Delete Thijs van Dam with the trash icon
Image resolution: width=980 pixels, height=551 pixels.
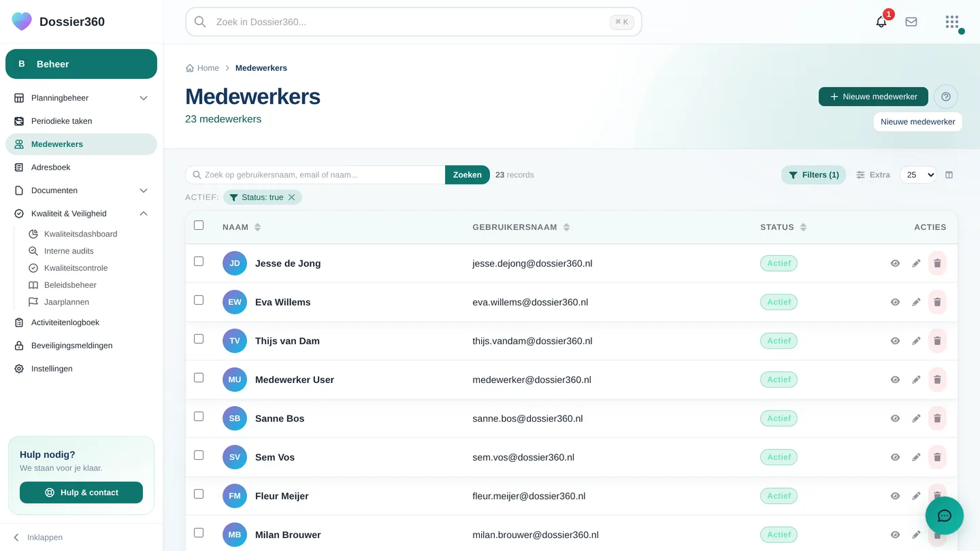coord(937,341)
